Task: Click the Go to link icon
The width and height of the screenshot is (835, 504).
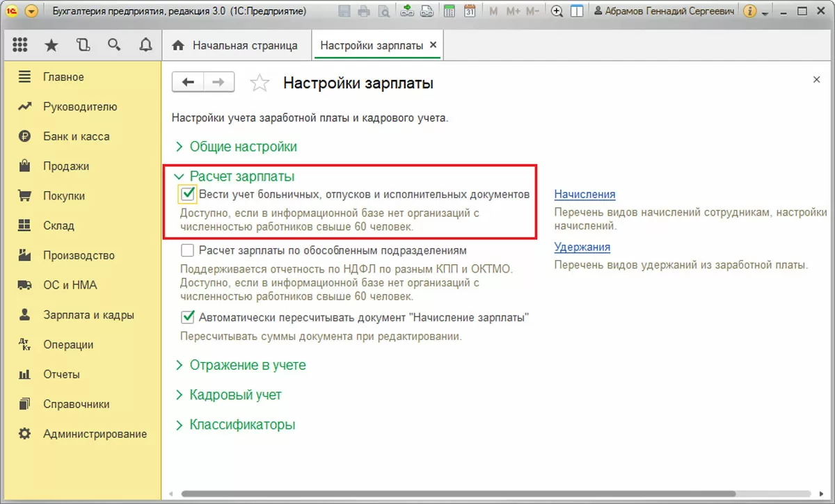Action: coord(427,11)
